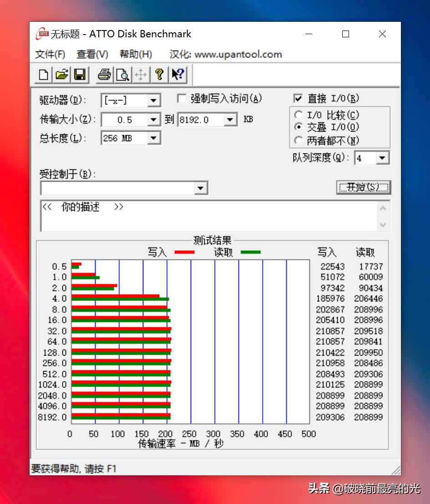Screen dimensions: 430x504
Task: Activate the context help arrow icon
Action: pos(177,75)
